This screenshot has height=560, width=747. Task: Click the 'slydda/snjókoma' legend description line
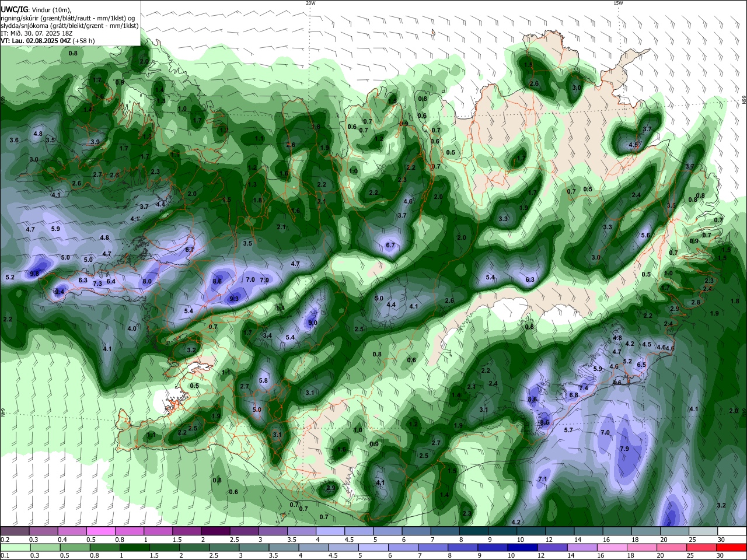point(69,26)
